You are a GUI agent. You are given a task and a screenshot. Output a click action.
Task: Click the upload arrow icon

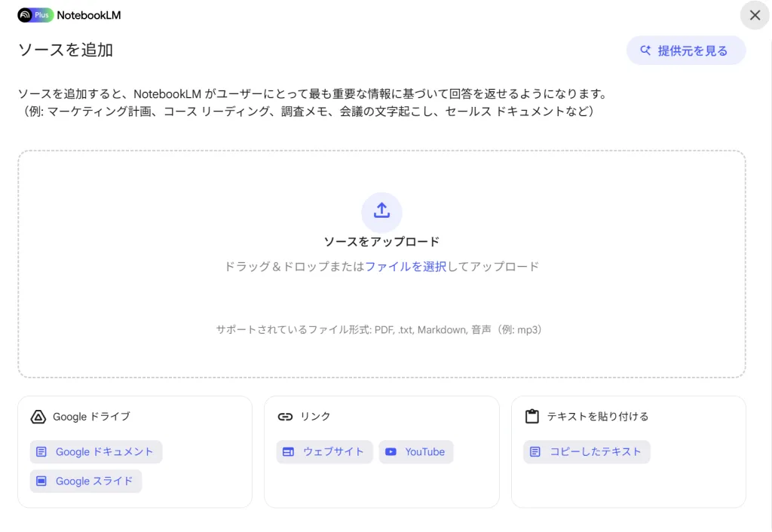tap(381, 211)
